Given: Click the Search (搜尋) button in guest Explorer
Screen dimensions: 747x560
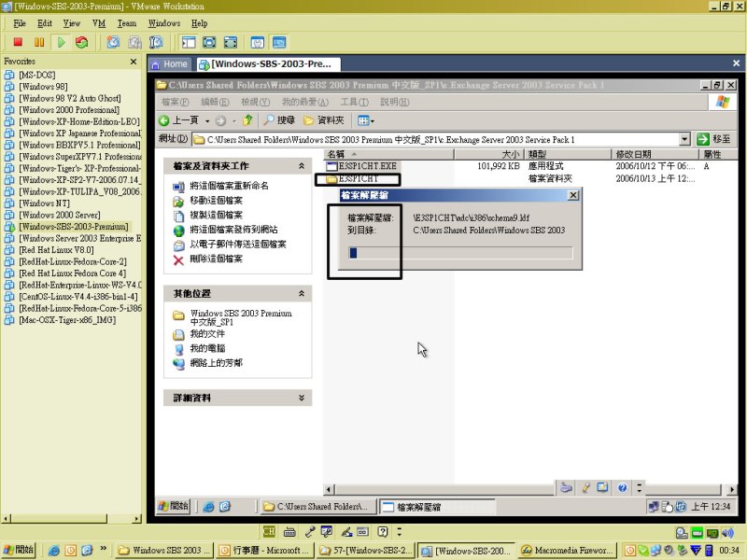Looking at the screenshot, I should pos(279,120).
